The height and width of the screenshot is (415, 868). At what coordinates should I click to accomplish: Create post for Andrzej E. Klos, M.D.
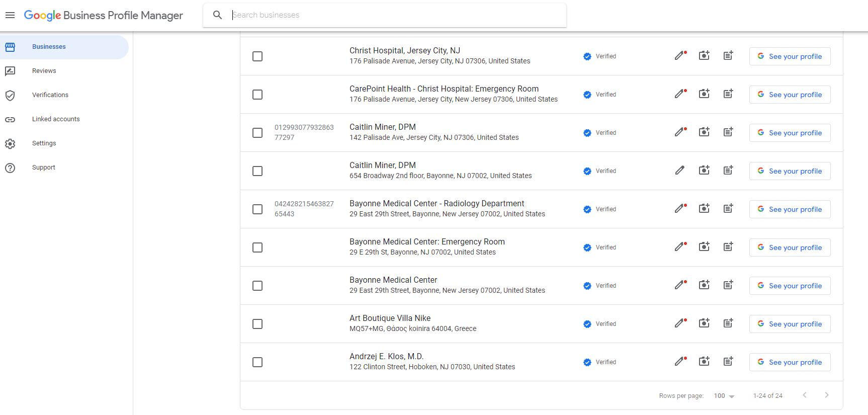click(728, 362)
